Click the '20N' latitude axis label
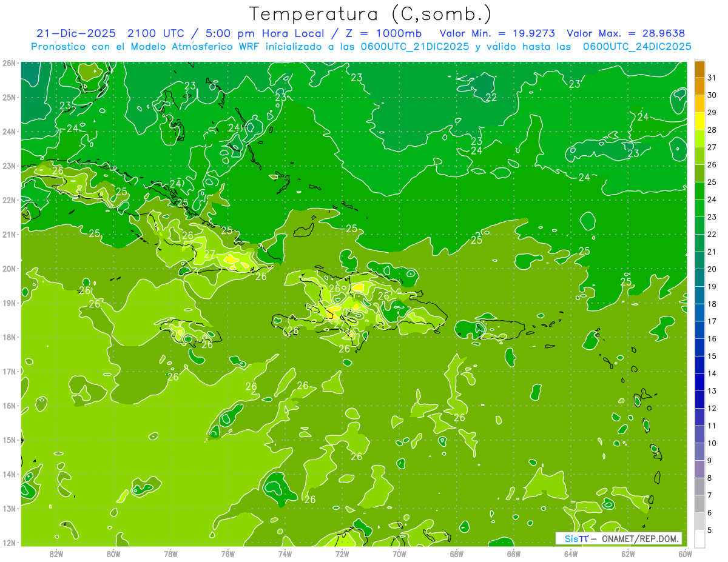This screenshot has width=728, height=562. (x=8, y=268)
